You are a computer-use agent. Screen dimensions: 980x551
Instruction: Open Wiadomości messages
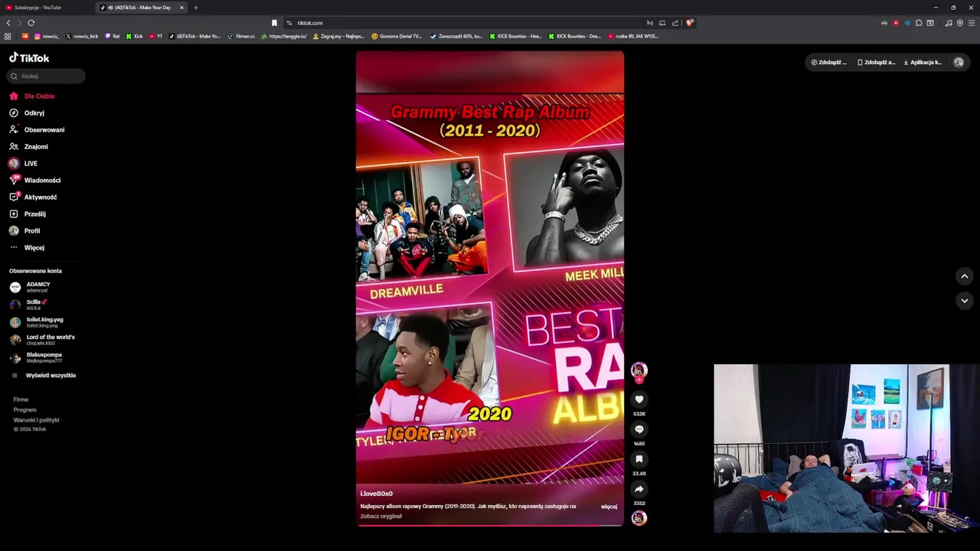34,181
